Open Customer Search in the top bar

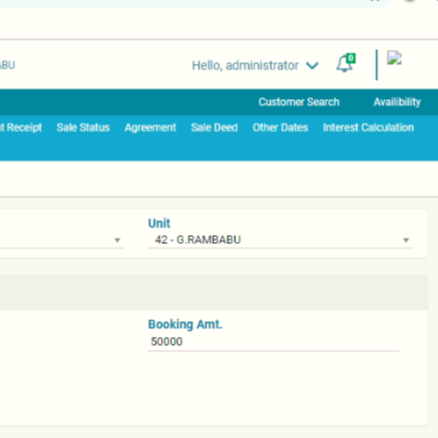(x=299, y=102)
